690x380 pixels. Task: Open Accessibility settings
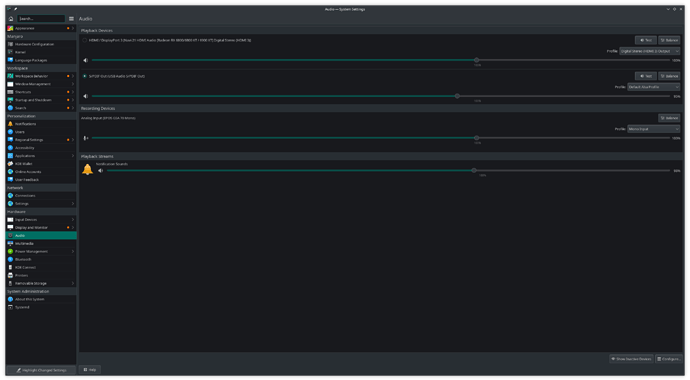(x=41, y=148)
